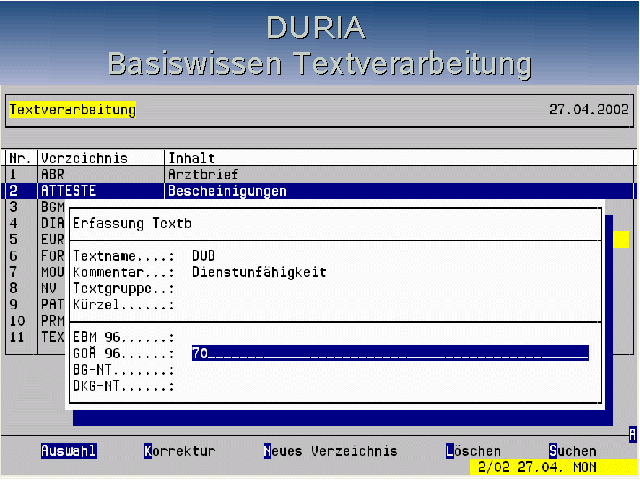
Task: Click the DKG-NT field
Action: (x=390, y=386)
